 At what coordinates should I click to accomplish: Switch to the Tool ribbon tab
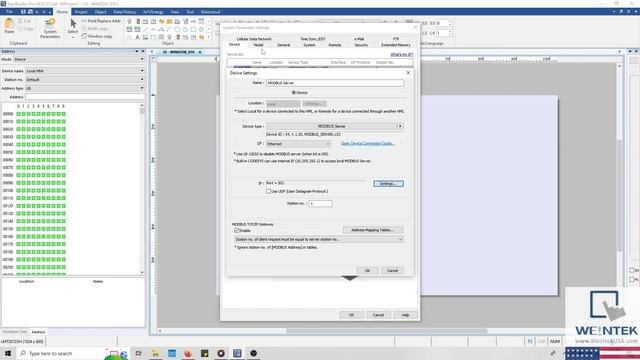coord(190,12)
